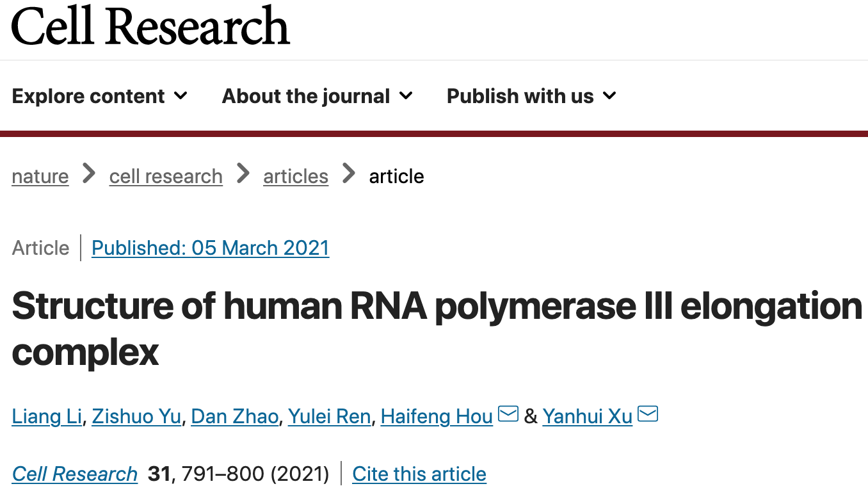Open author Liang Li's profile link
This screenshot has width=868, height=493.
click(x=47, y=417)
